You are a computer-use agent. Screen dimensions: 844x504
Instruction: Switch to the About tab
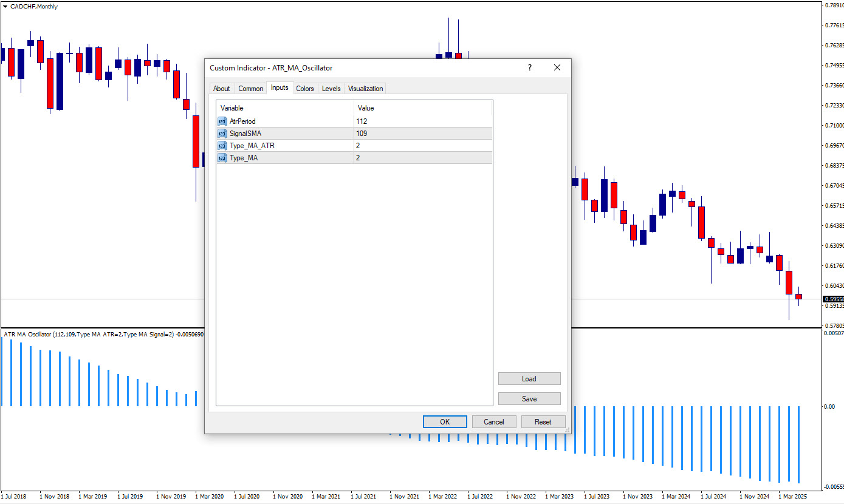[221, 89]
